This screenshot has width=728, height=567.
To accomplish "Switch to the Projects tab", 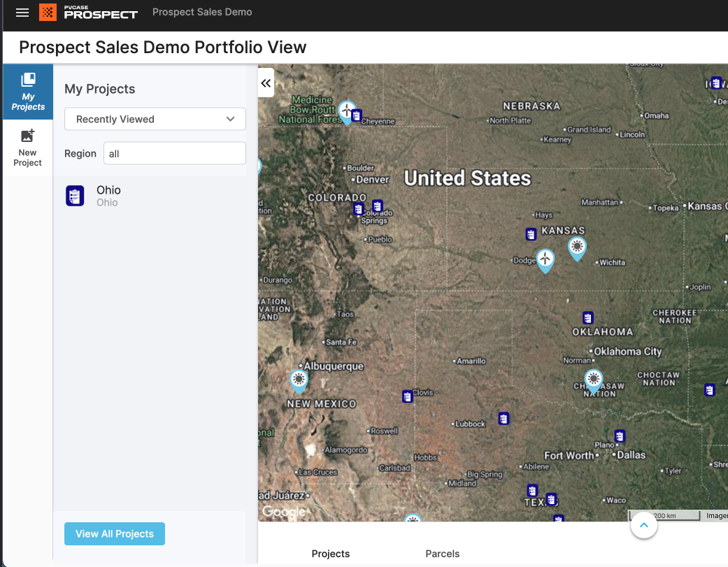I will pyautogui.click(x=330, y=554).
